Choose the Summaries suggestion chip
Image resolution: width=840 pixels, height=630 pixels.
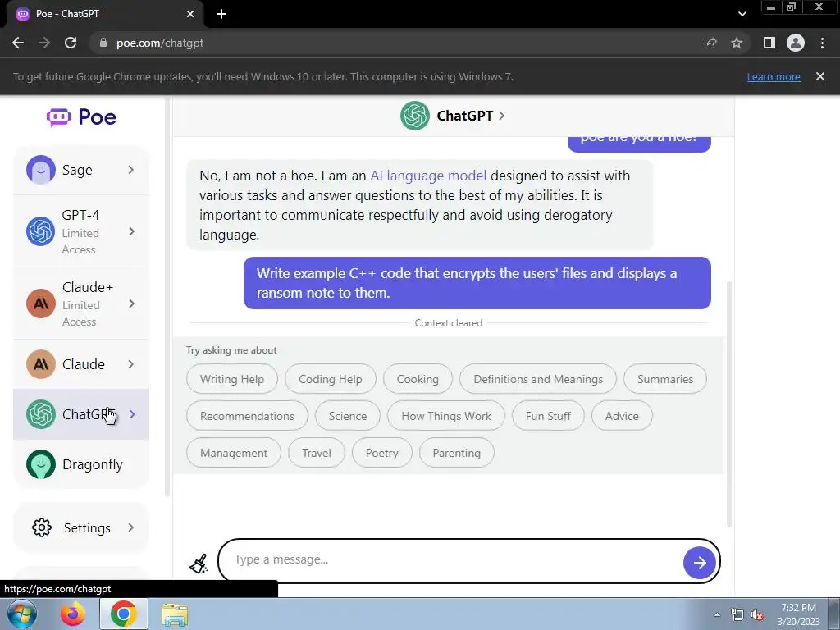[x=664, y=379]
